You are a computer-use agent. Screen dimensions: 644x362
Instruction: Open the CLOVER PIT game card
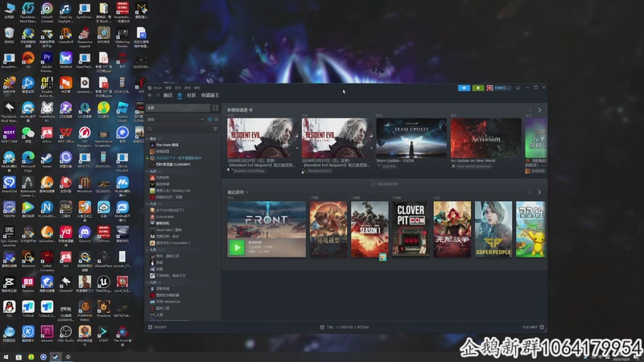[x=411, y=229]
